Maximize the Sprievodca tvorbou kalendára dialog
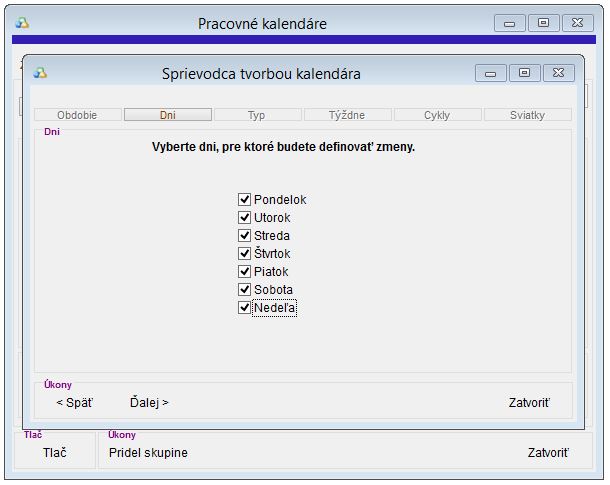Viewport: 610px width, 485px height. 524,73
